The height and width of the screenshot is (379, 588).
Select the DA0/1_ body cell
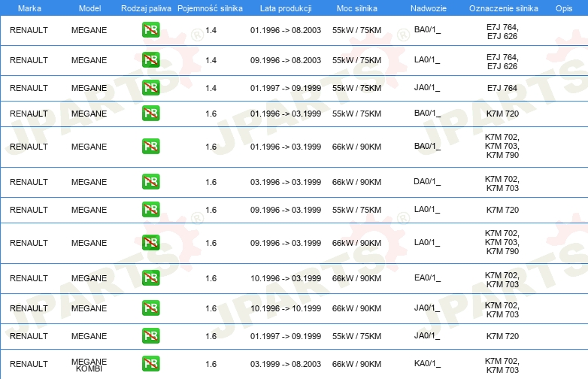click(x=427, y=182)
